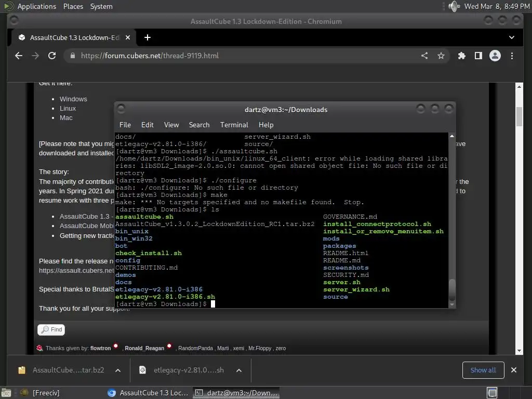Switch to AssaultCube Chromium taskbar window
Image resolution: width=532 pixels, height=399 pixels.
pos(148,393)
